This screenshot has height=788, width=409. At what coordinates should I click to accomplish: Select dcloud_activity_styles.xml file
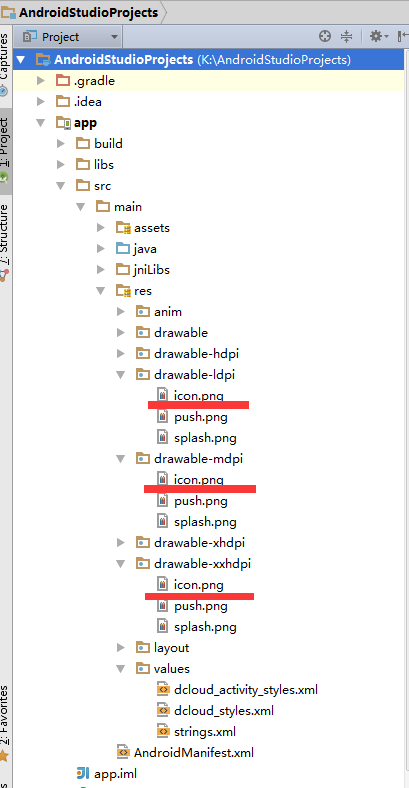pyautogui.click(x=246, y=690)
